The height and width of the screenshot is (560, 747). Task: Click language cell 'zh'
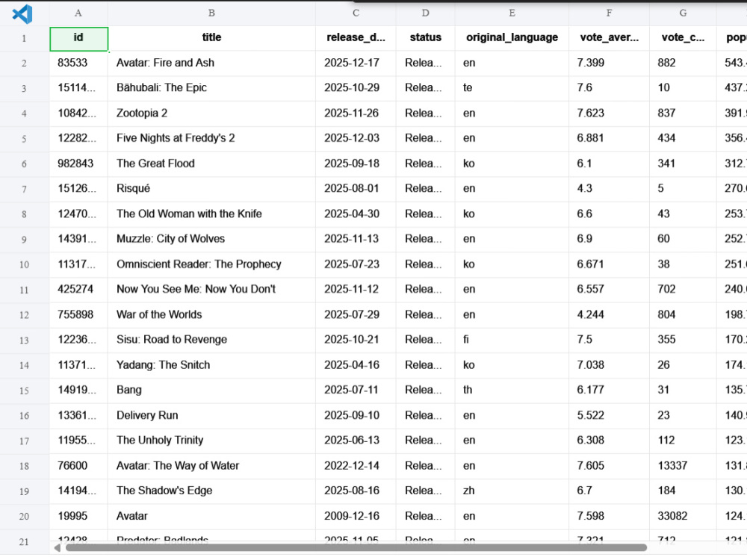[512, 491]
